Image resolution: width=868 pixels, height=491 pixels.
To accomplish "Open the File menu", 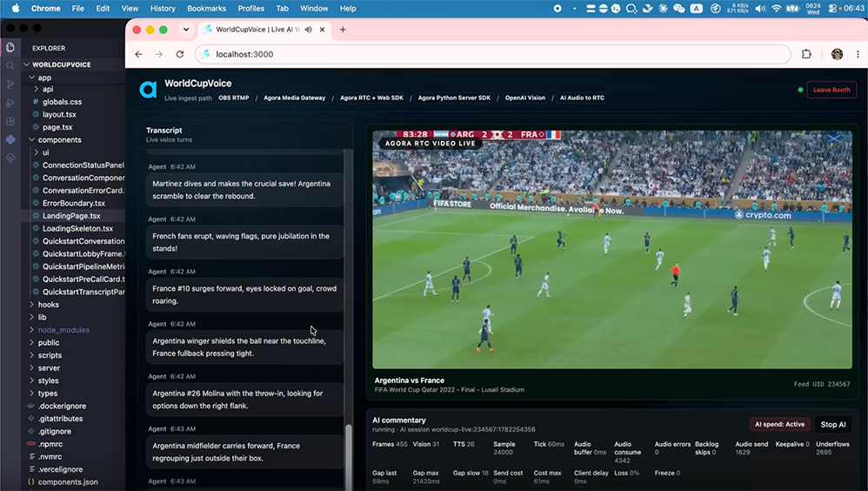I will [x=78, y=9].
